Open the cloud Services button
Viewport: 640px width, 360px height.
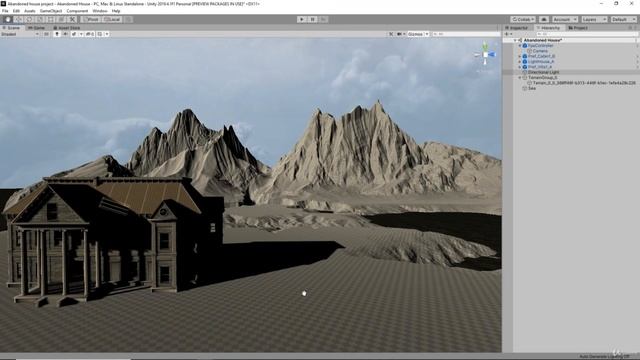(x=544, y=19)
